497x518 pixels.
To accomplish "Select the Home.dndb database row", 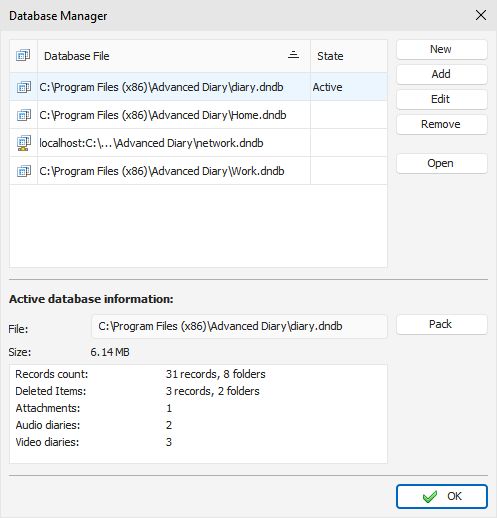I will 198,115.
